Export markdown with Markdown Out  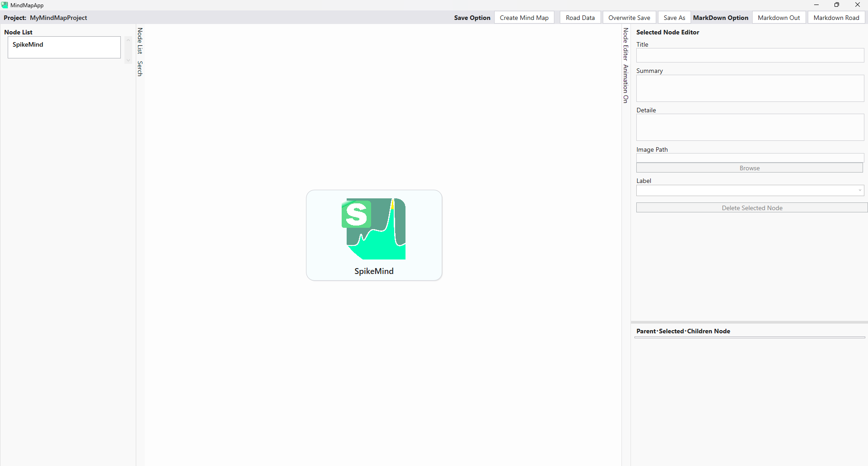coord(778,17)
